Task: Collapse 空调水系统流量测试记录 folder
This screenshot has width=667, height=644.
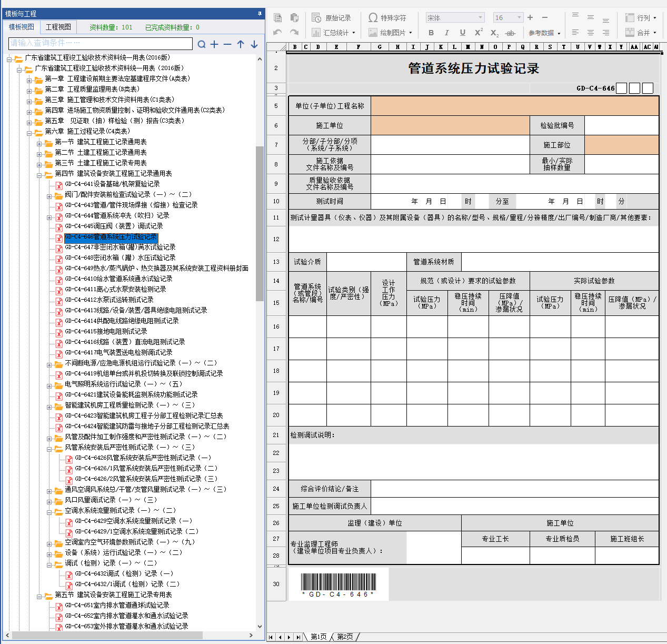Action: pyautogui.click(x=49, y=512)
